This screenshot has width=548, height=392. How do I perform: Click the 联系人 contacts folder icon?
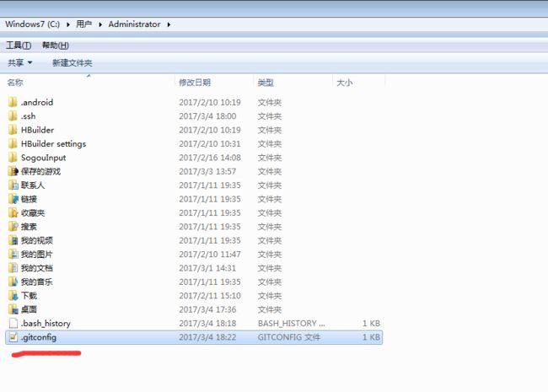tap(13, 185)
